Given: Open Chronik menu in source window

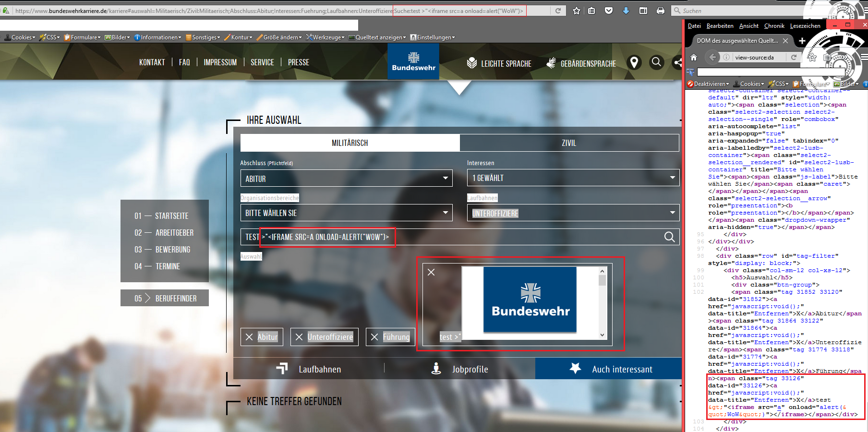Looking at the screenshot, I should point(774,26).
